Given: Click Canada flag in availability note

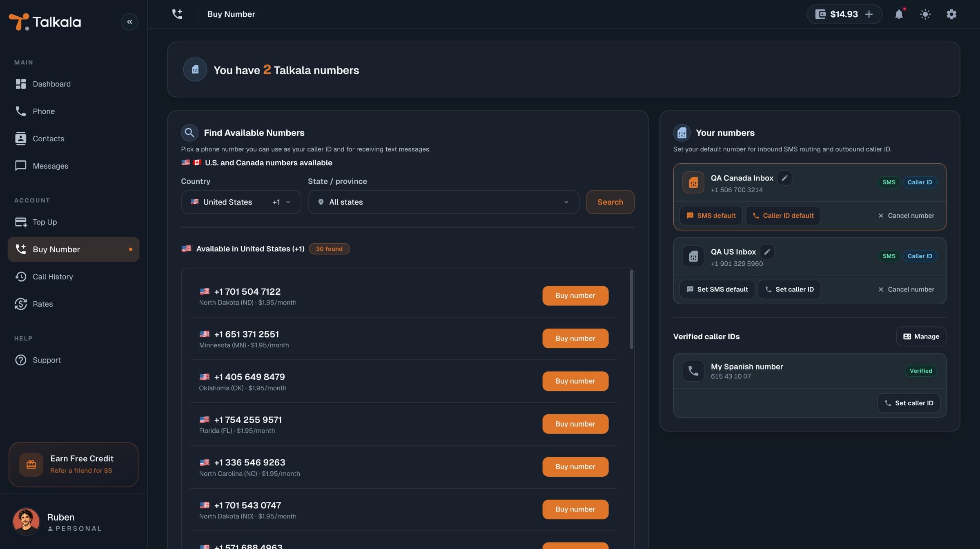Looking at the screenshot, I should click(x=197, y=162).
